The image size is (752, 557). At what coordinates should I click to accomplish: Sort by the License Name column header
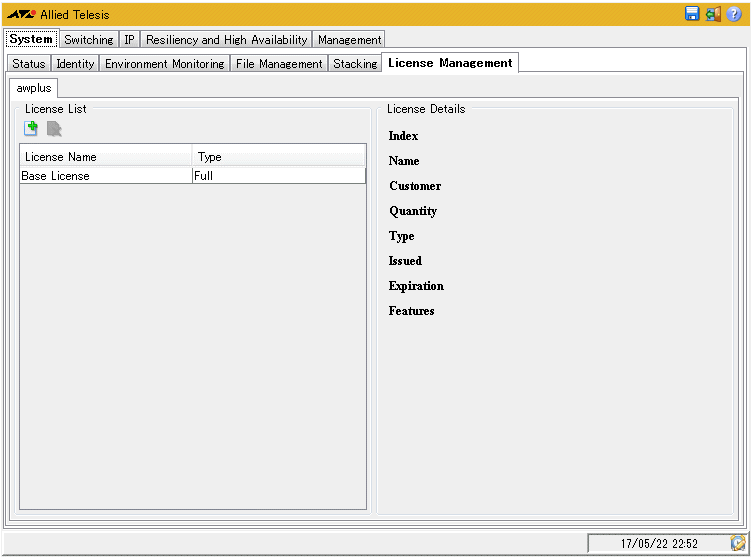coord(105,157)
